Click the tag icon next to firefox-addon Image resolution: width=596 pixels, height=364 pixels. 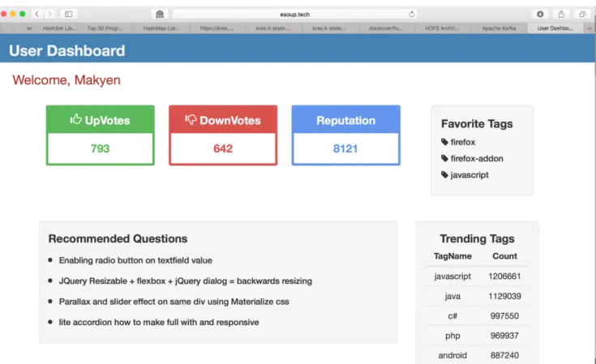coord(444,158)
